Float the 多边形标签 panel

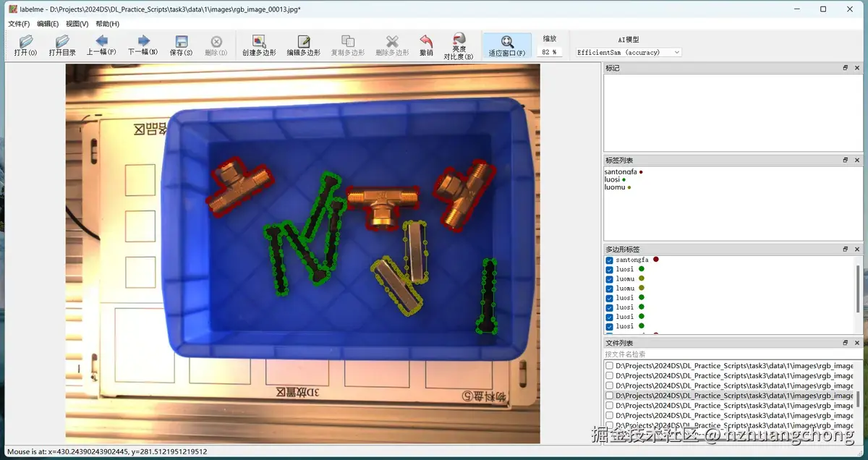click(x=846, y=249)
